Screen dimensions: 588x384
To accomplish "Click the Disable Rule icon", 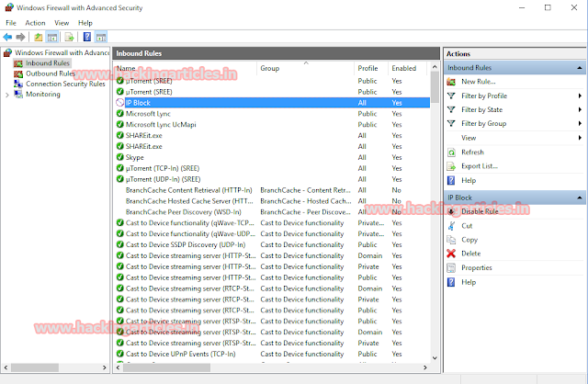I will pyautogui.click(x=451, y=211).
